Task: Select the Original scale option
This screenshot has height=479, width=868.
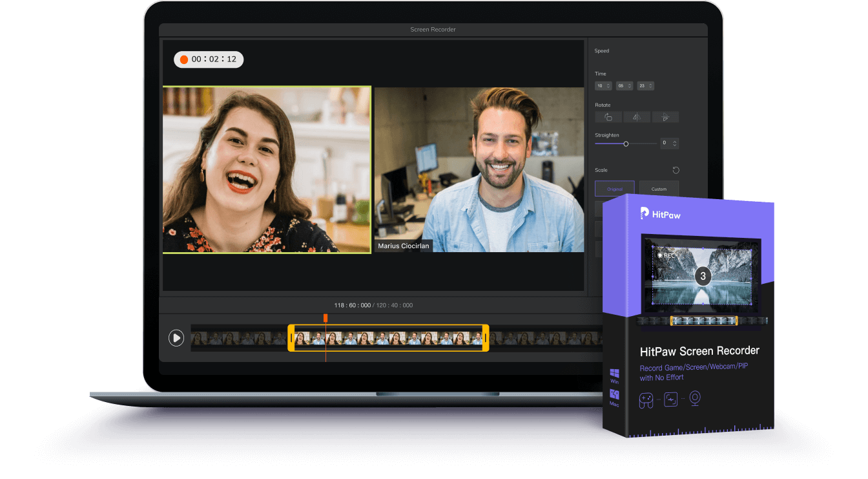Action: [614, 189]
